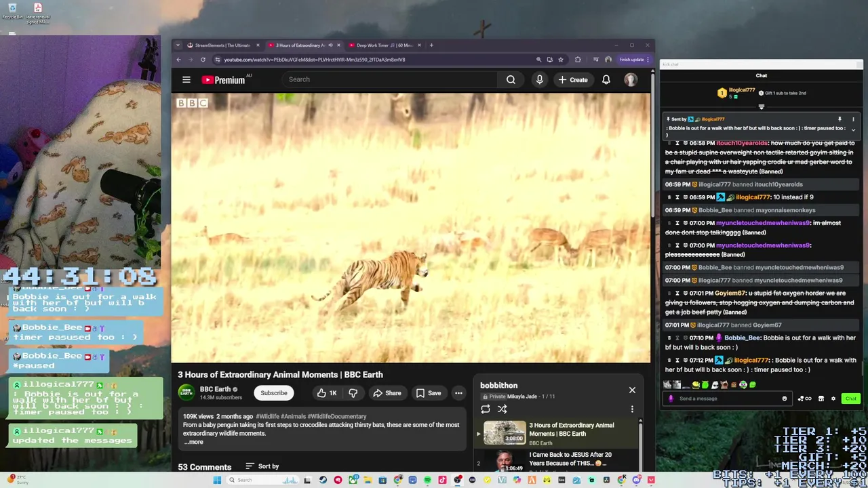Image resolution: width=868 pixels, height=488 pixels.
Task: Click the YouTube URL in address bar
Action: point(315,60)
